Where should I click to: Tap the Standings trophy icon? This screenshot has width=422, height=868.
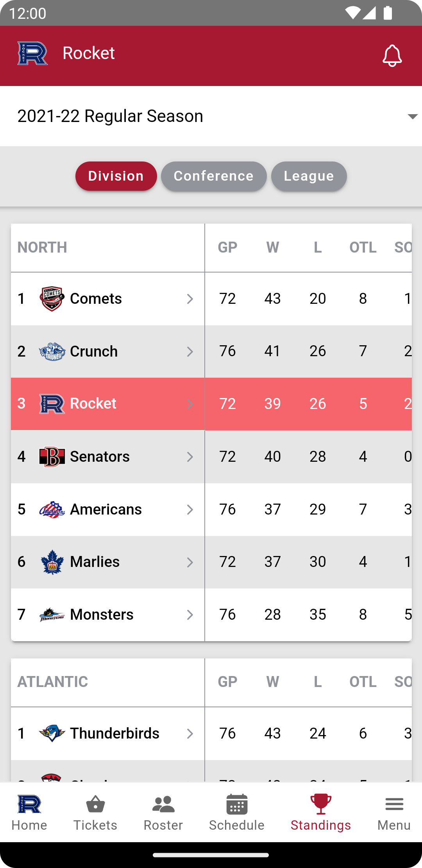(321, 804)
